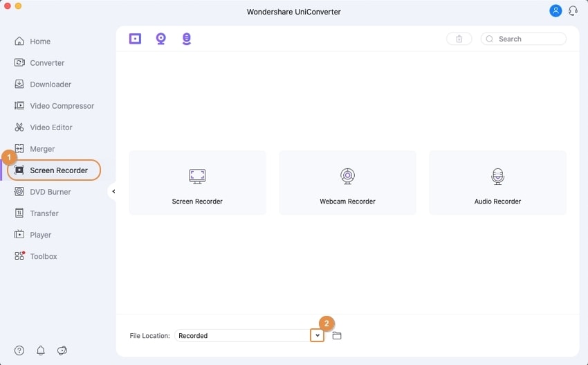Close the UniConverter window with red button
588x365 pixels.
[x=7, y=6]
